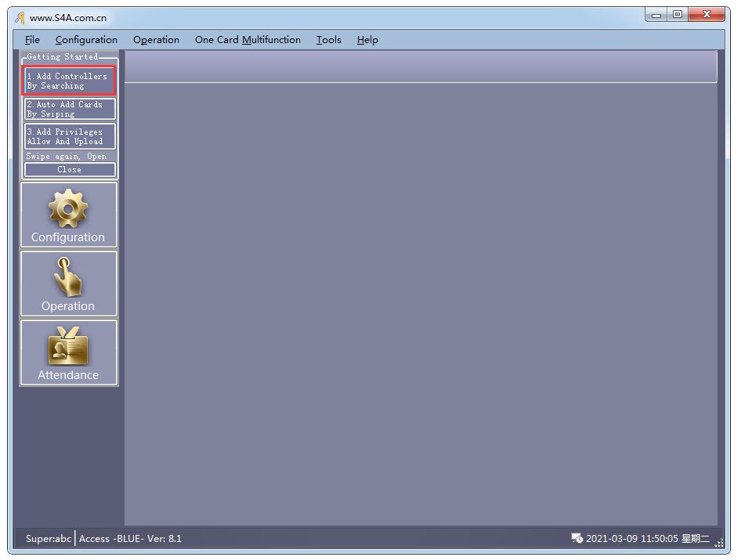Open the Tools menu
The height and width of the screenshot is (560, 741).
click(328, 40)
